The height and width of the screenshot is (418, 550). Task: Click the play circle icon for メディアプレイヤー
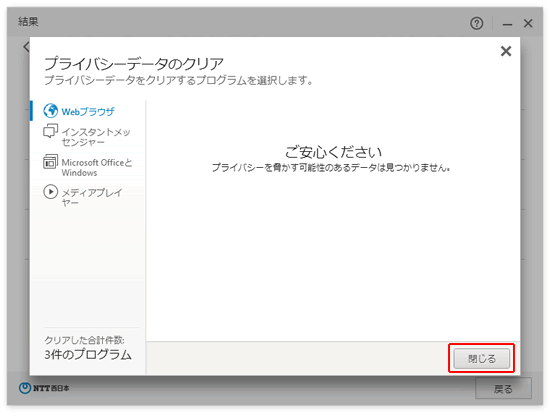(50, 192)
